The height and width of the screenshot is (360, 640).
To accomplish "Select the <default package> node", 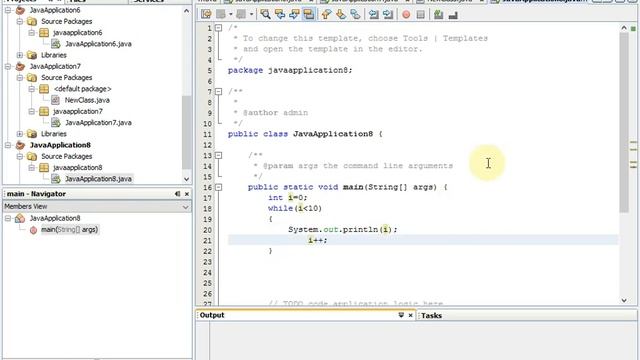I will [82, 89].
